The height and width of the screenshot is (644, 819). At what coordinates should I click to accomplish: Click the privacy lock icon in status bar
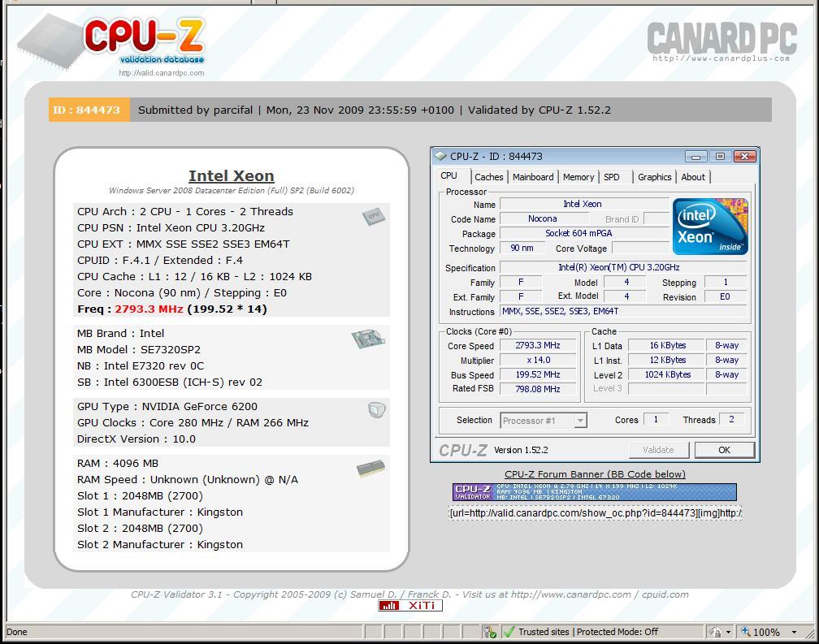716,632
